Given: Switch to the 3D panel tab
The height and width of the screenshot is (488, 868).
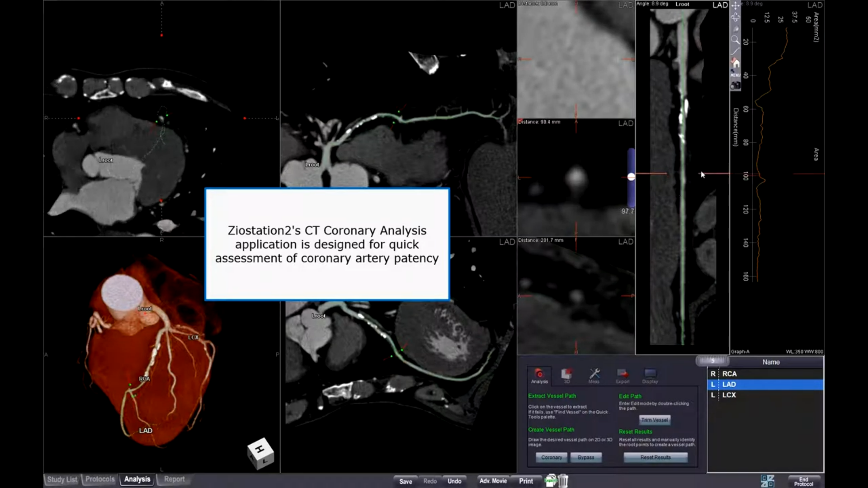Looking at the screenshot, I should pos(566,376).
